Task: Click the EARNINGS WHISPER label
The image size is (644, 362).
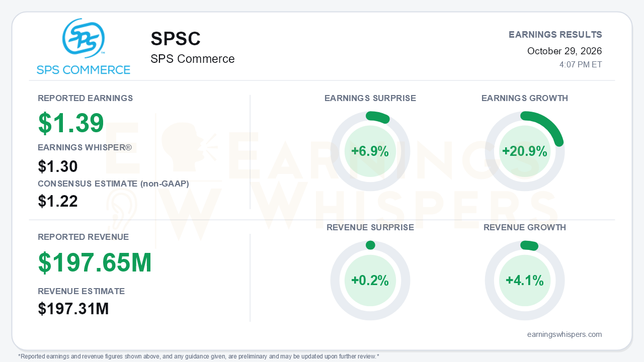Action: [85, 148]
